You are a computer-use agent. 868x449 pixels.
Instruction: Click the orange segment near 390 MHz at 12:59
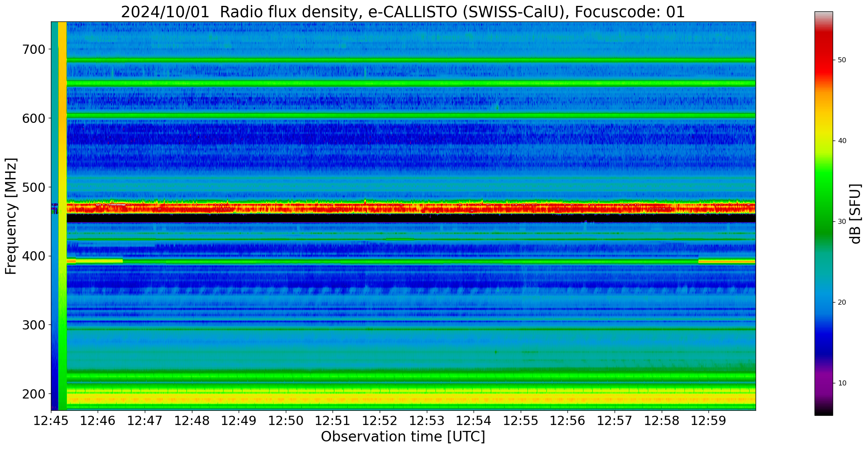pos(727,261)
